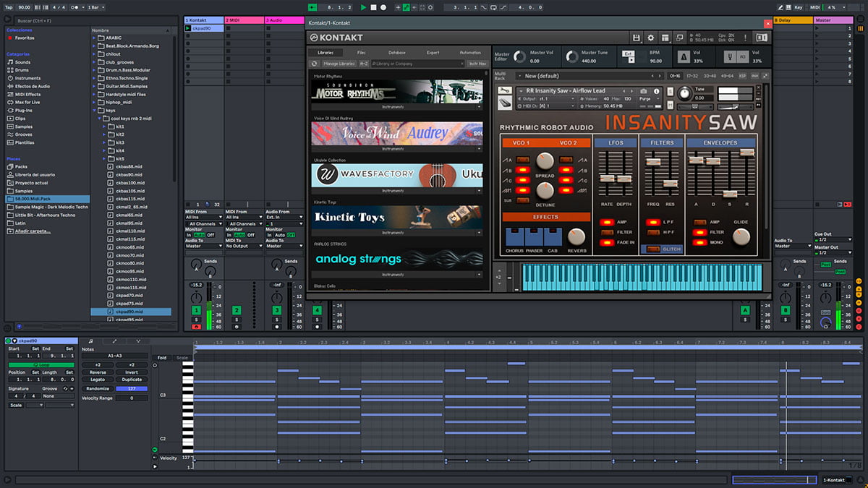The width and height of the screenshot is (868, 488).
Task: Expand the ARABIC folder in the browser
Action: coord(95,38)
